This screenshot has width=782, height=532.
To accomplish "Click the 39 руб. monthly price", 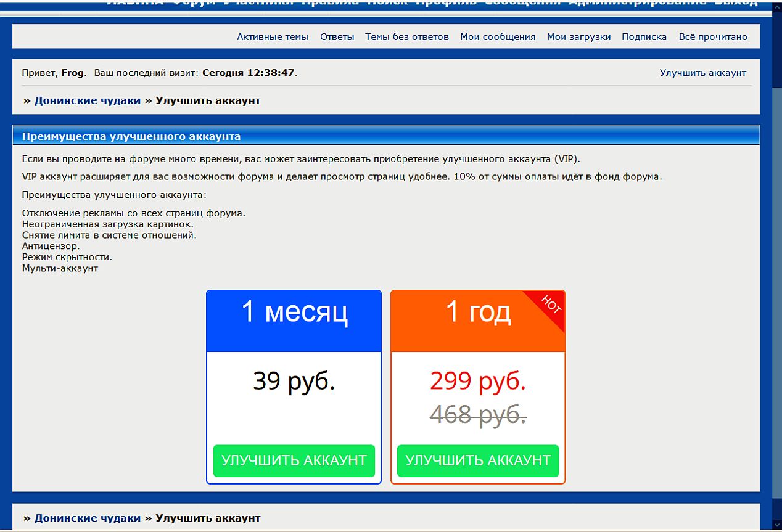I will click(x=294, y=381).
